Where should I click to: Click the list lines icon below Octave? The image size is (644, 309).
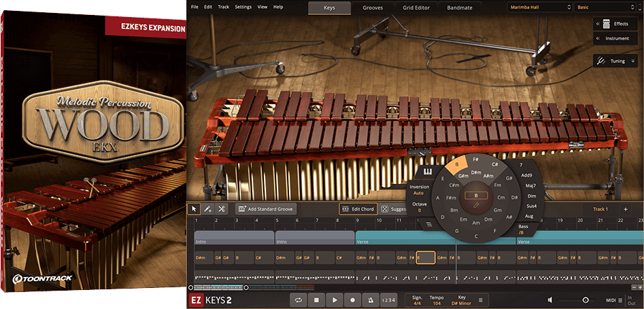tap(429, 224)
